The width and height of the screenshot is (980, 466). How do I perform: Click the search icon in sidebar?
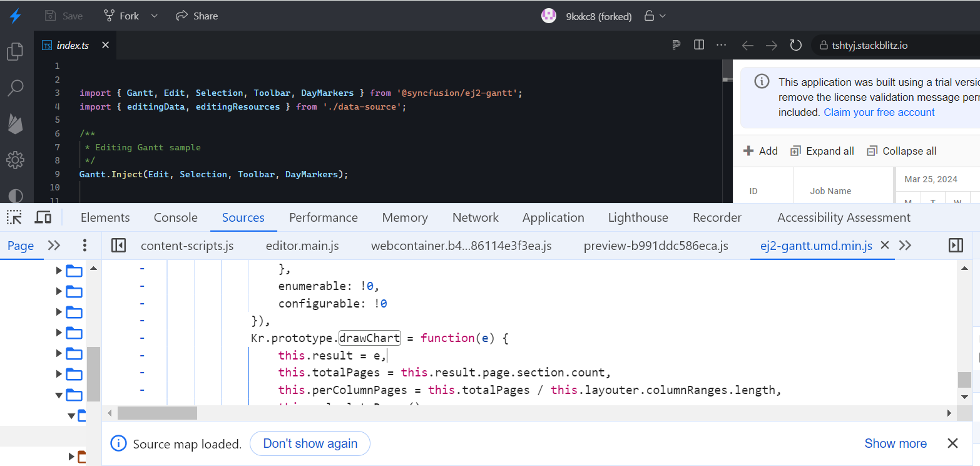pos(15,88)
